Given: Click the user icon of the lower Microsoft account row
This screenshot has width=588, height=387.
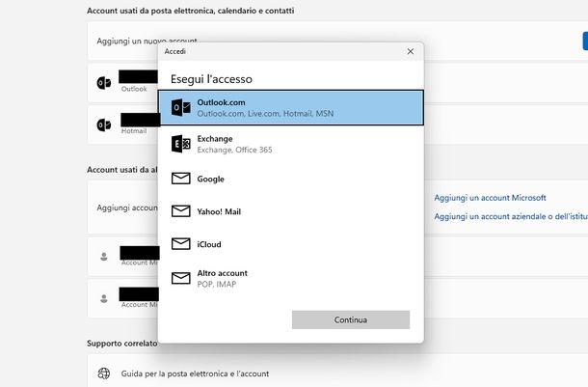Looking at the screenshot, I should (x=104, y=298).
